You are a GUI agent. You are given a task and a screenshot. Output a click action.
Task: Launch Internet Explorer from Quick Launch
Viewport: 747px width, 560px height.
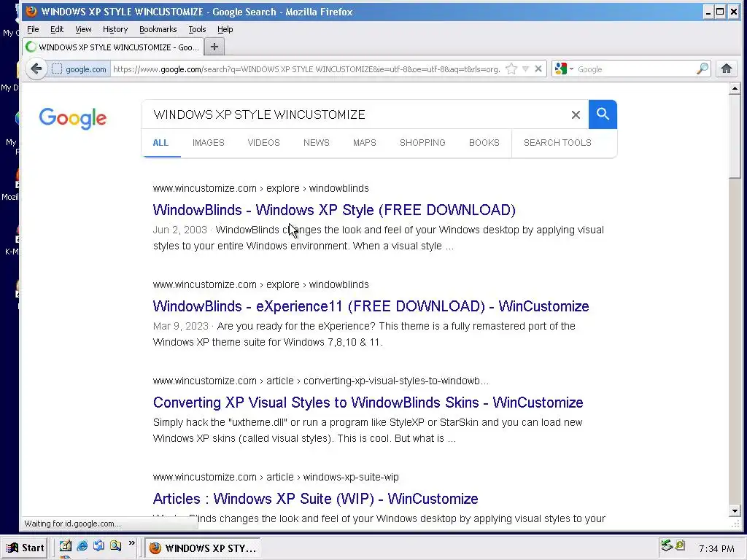[82, 545]
